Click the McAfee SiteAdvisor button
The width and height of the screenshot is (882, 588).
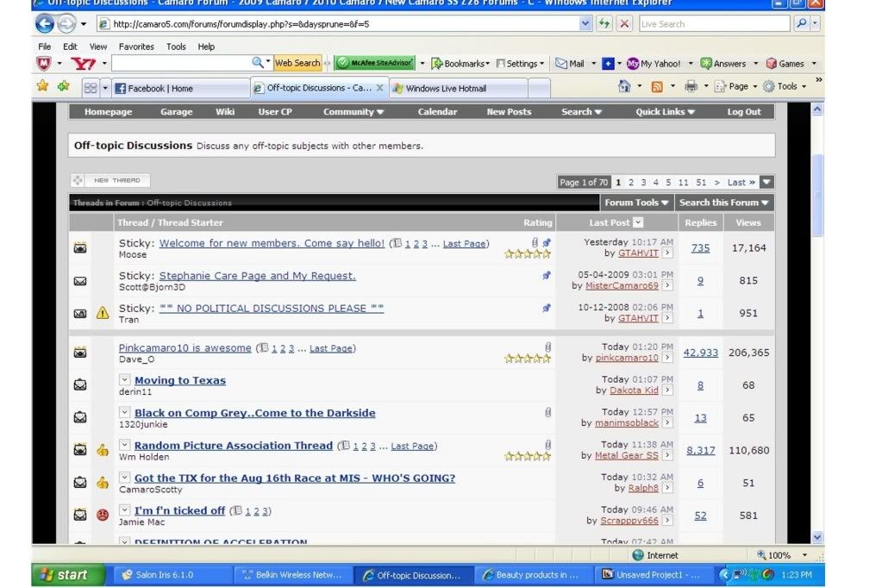(374, 63)
